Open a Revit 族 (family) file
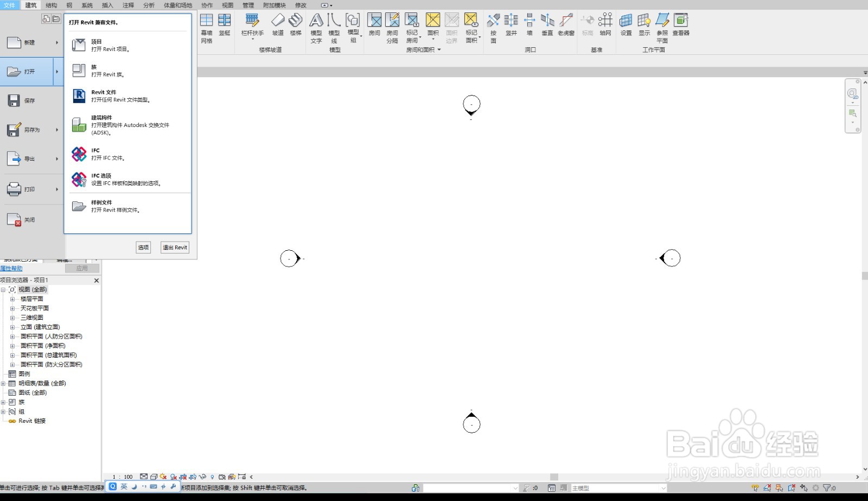Image resolution: width=868 pixels, height=501 pixels. tap(128, 71)
